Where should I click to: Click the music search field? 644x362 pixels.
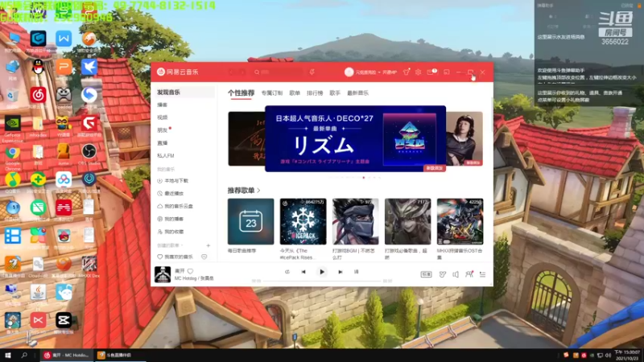[x=277, y=72]
